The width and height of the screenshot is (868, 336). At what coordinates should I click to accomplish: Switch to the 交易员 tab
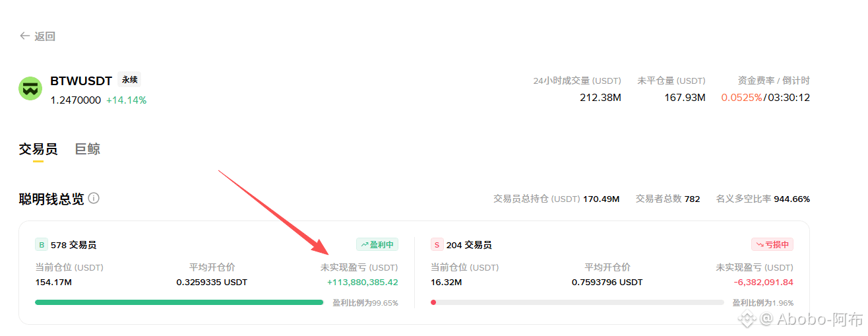point(38,149)
